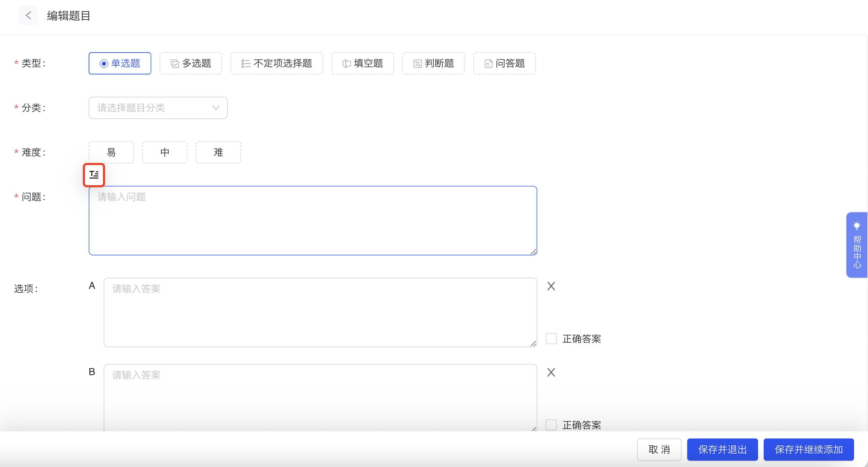Open the 帮助中心 side tab

[857, 245]
